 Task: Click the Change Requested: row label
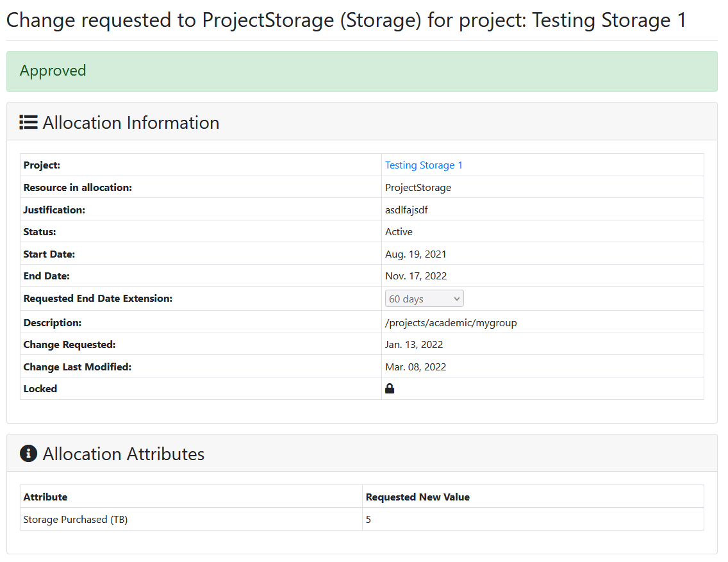[69, 344]
